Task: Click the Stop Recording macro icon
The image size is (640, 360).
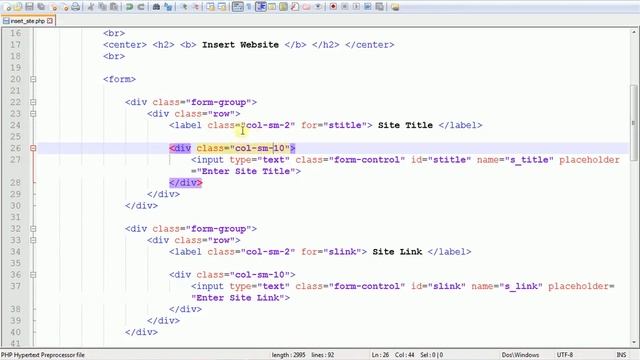Action: pyautogui.click(x=344, y=7)
